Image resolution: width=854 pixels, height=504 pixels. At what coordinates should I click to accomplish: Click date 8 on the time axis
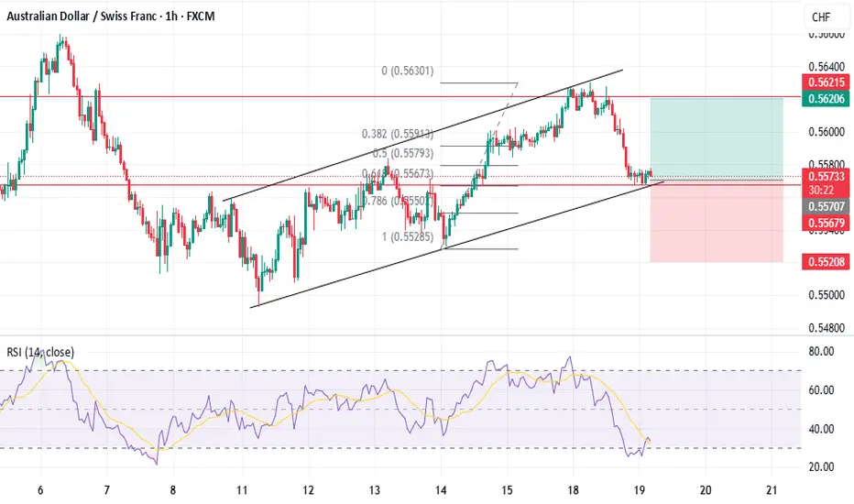tap(172, 490)
